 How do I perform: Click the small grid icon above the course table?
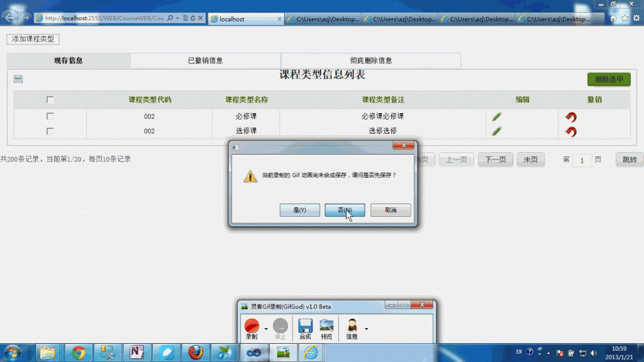(x=18, y=79)
